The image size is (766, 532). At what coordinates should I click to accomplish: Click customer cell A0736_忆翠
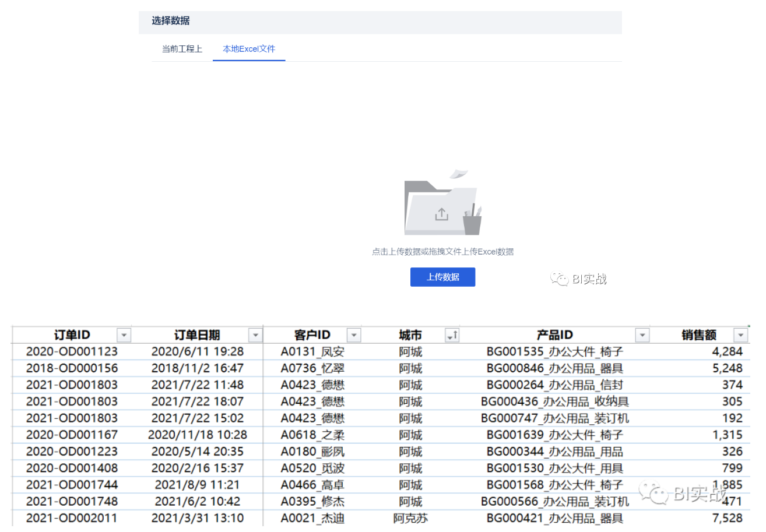click(x=312, y=368)
